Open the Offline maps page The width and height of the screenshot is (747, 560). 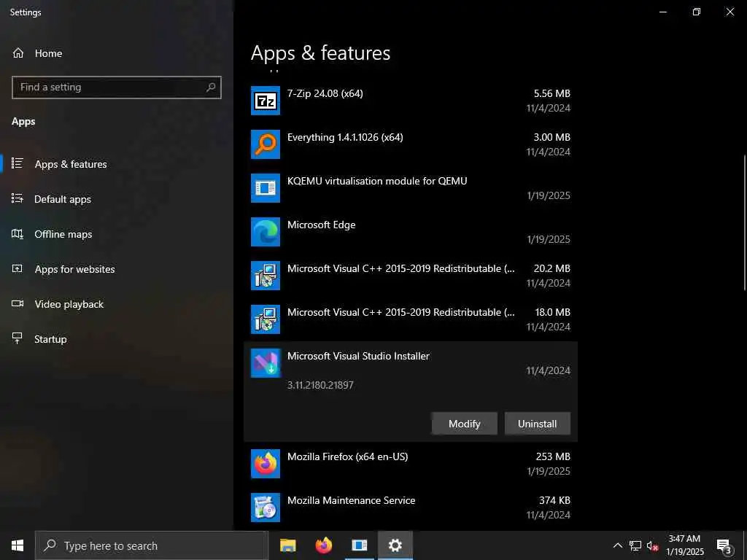[x=117, y=234]
